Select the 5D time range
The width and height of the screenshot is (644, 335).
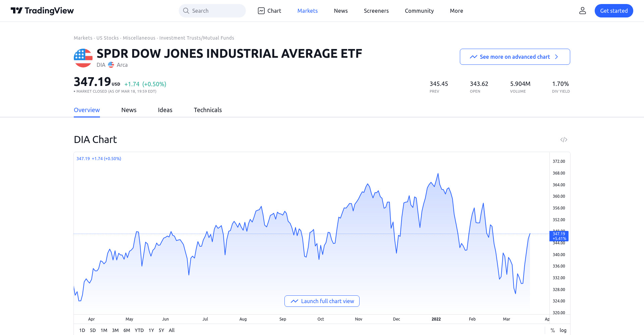pos(93,330)
